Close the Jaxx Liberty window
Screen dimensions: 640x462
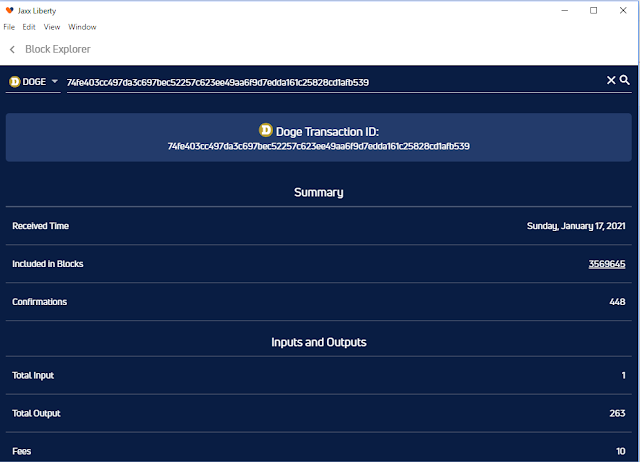coord(623,11)
